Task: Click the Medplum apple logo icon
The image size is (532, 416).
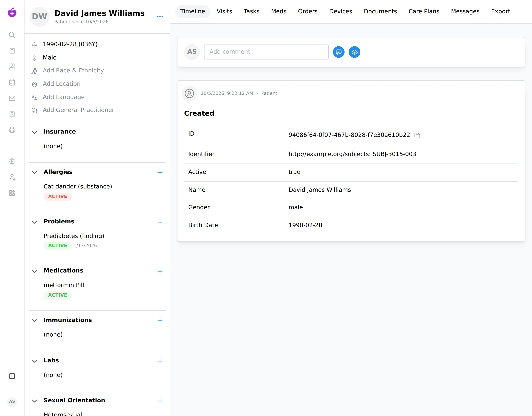Action: (12, 12)
